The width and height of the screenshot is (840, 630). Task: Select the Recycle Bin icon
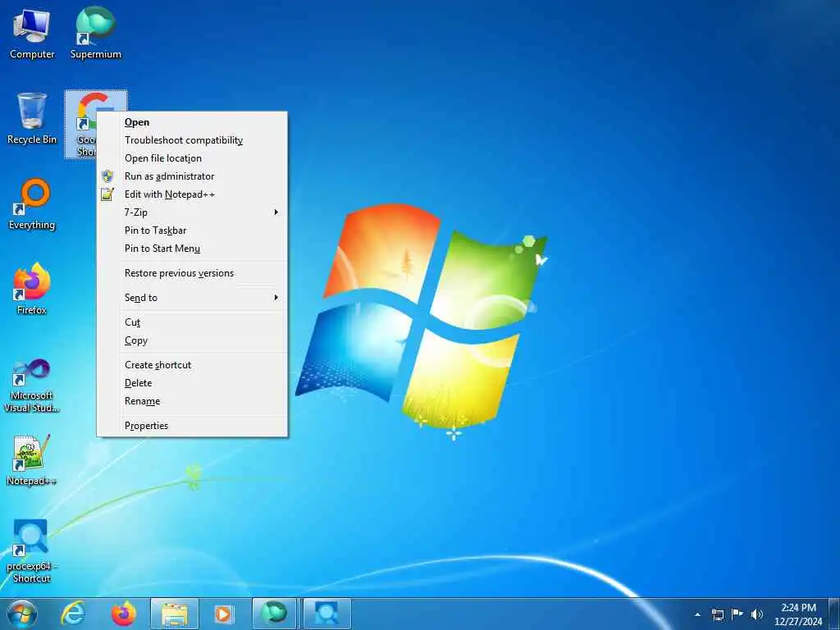tap(32, 119)
